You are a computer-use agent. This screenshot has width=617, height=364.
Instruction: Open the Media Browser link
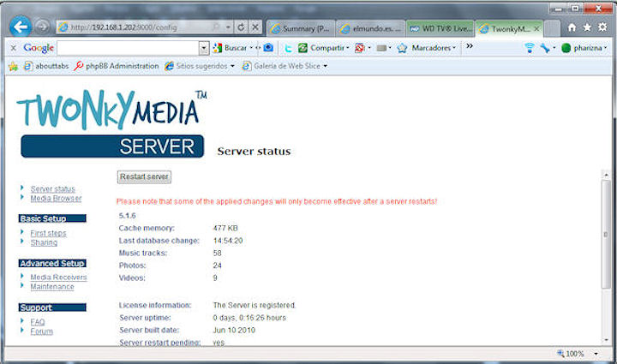[x=56, y=199]
